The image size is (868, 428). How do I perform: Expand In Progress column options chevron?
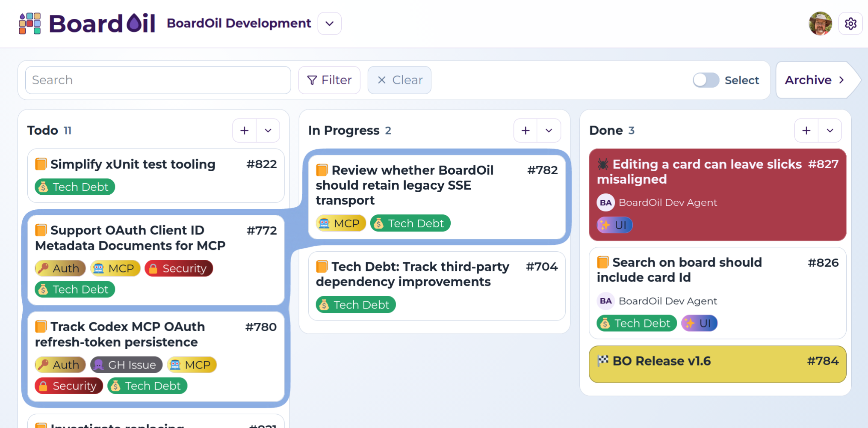[x=549, y=131]
